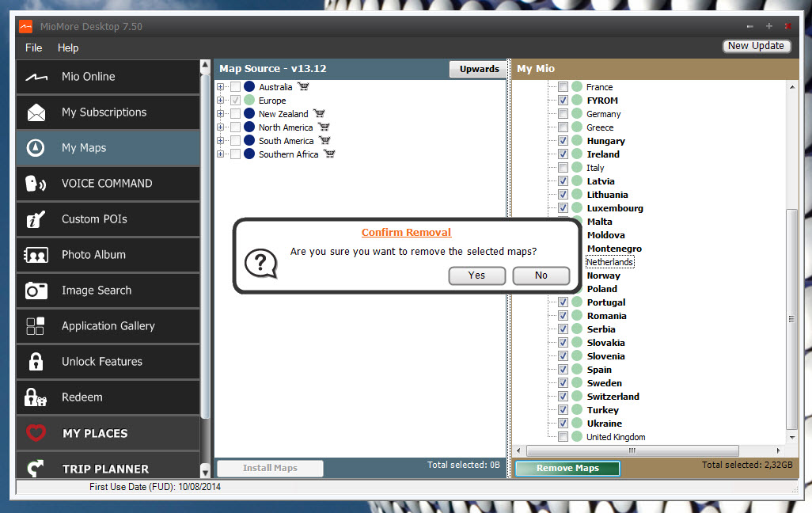812x513 pixels.
Task: Click the cart icon beside South America
Action: point(324,140)
